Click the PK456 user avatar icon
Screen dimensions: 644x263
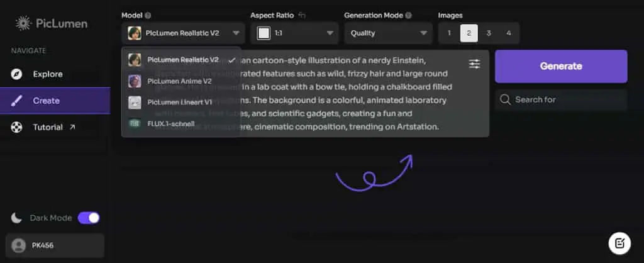(x=18, y=246)
